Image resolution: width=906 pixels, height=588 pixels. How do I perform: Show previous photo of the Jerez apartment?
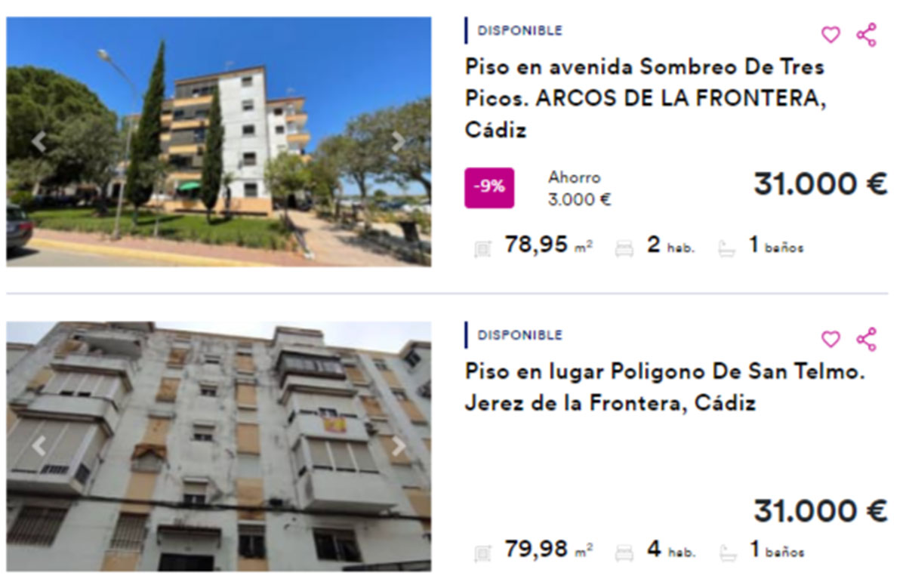[39, 446]
